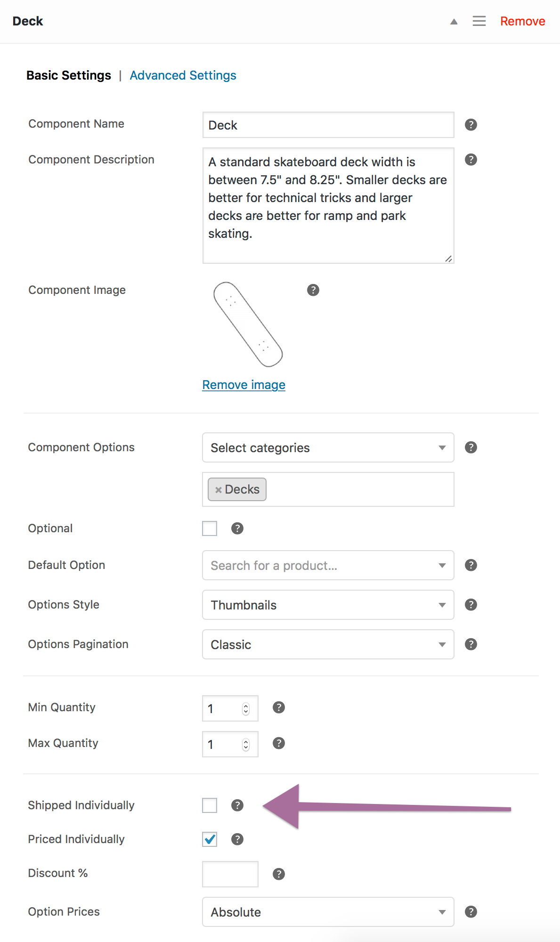Click help icon beside Component Description
The width and height of the screenshot is (560, 942).
point(471,160)
